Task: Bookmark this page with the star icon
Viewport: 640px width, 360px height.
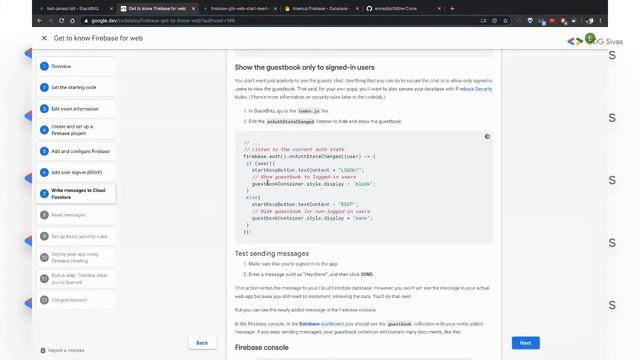Action: [x=505, y=20]
